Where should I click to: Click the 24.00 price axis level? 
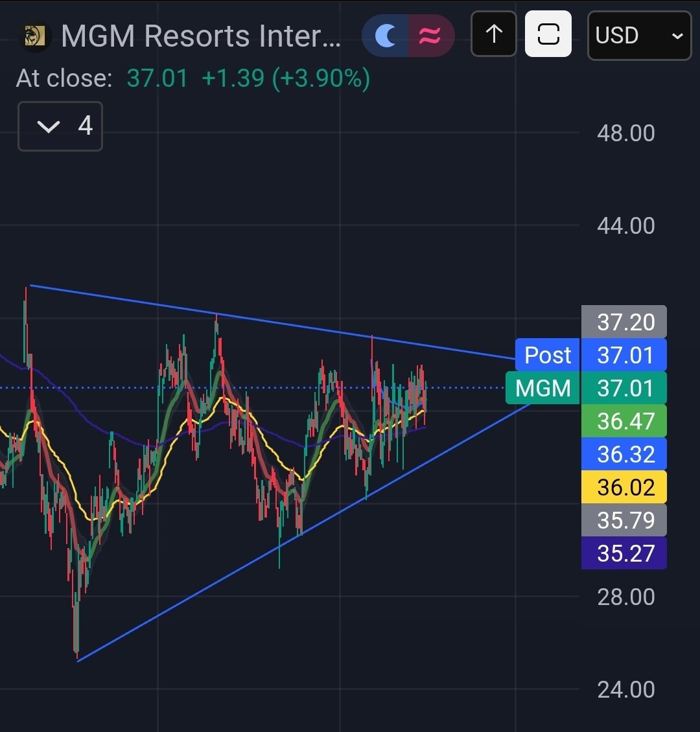(x=625, y=689)
